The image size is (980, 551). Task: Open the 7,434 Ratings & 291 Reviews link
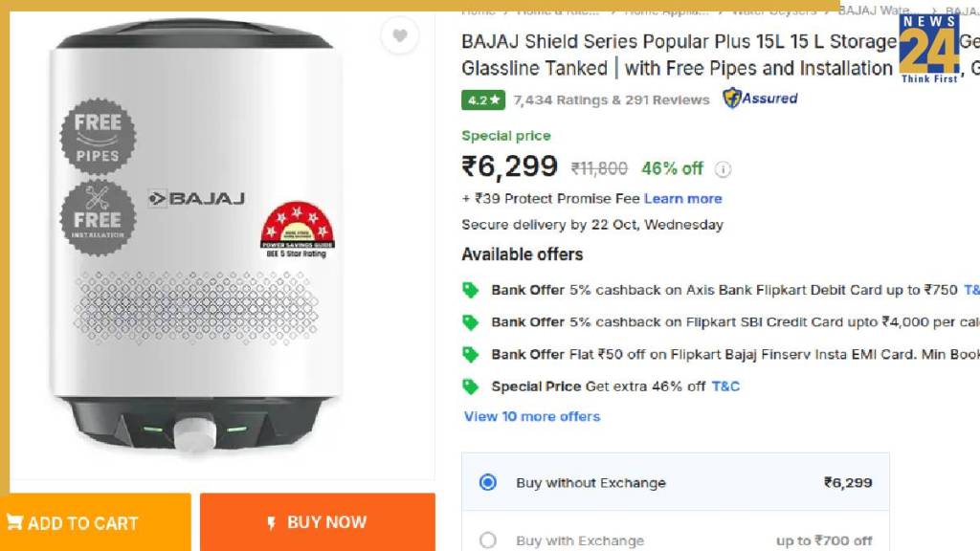(x=612, y=99)
